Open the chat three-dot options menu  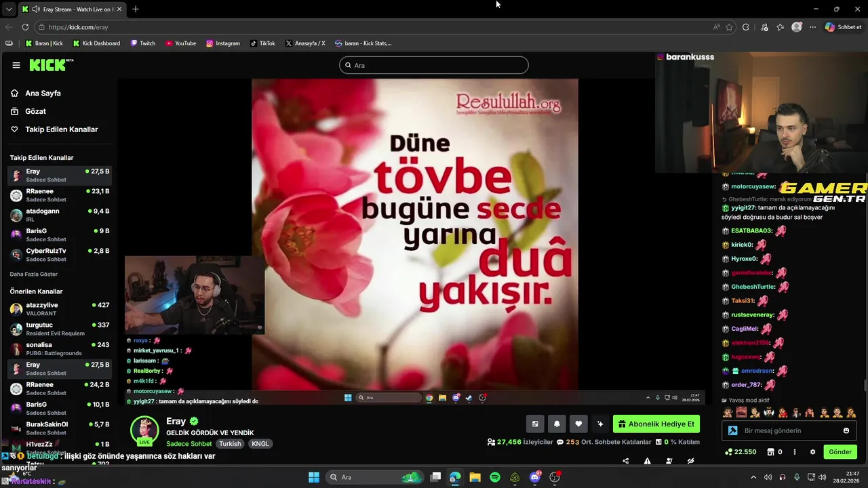[794, 452]
